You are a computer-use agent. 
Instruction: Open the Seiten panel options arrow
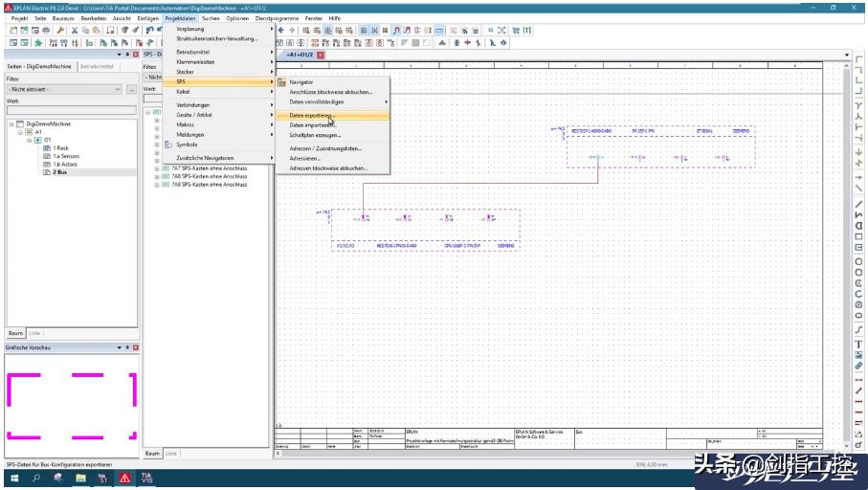(x=119, y=55)
